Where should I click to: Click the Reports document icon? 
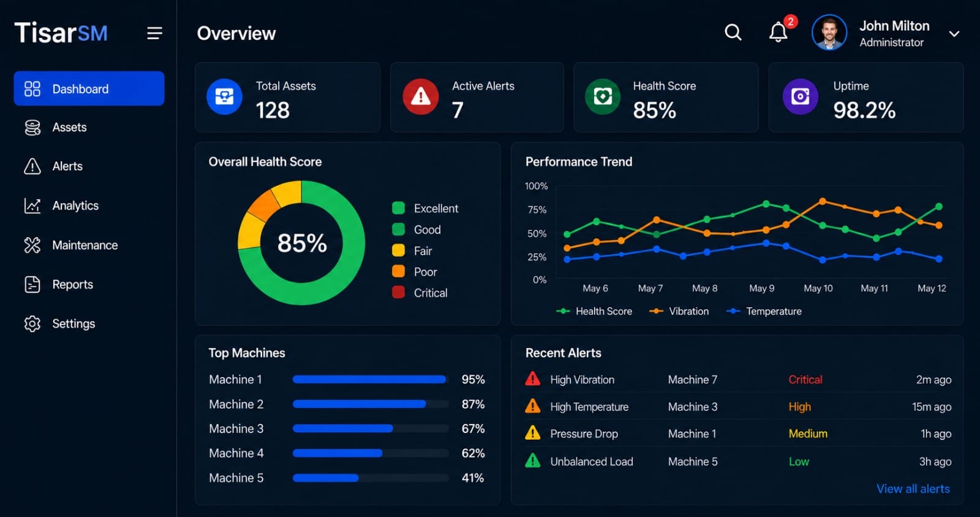[32, 284]
